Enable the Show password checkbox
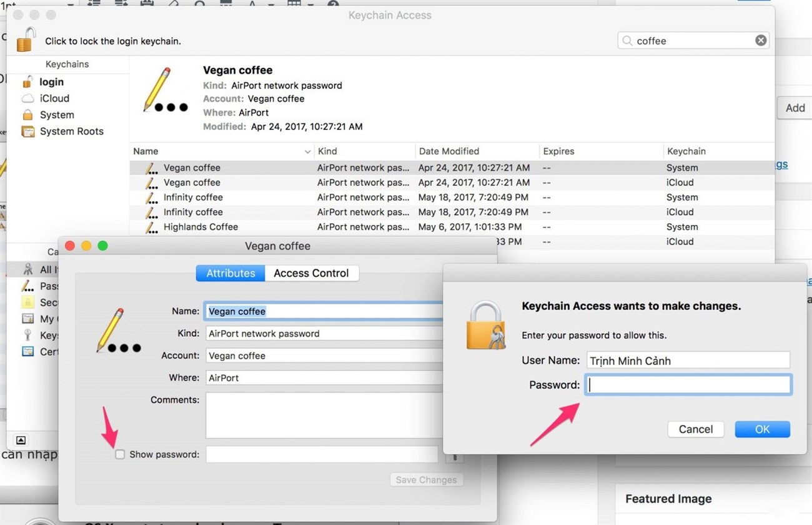The width and height of the screenshot is (812, 525). (119, 454)
